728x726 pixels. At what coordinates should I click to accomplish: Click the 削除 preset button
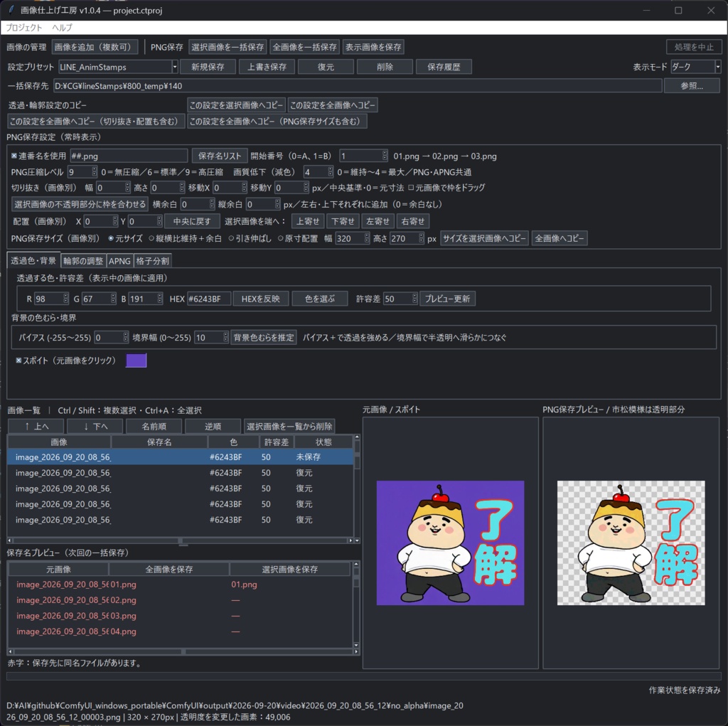[385, 67]
